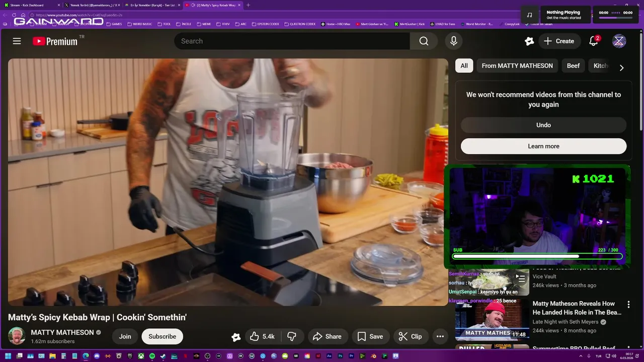Viewport: 644px width, 362px height.
Task: Open Epic Games launcher from the taskbar
Action: [x=130, y=356]
